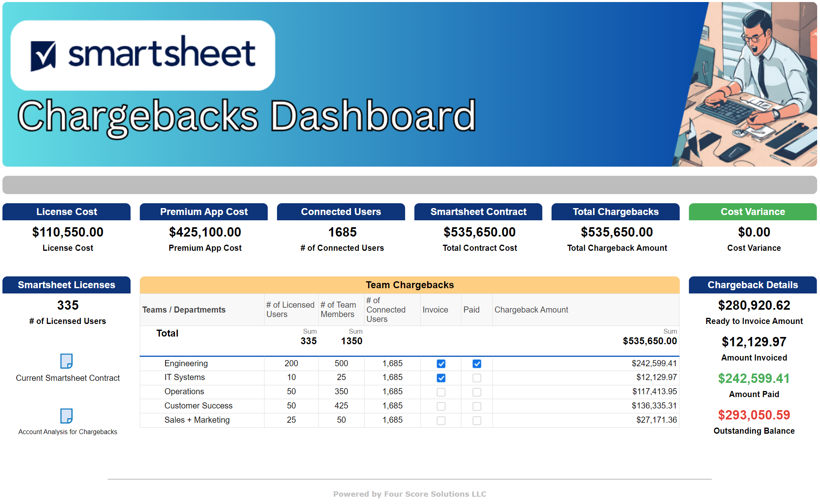Uncheck the Engineering Paid checkbox

(477, 364)
